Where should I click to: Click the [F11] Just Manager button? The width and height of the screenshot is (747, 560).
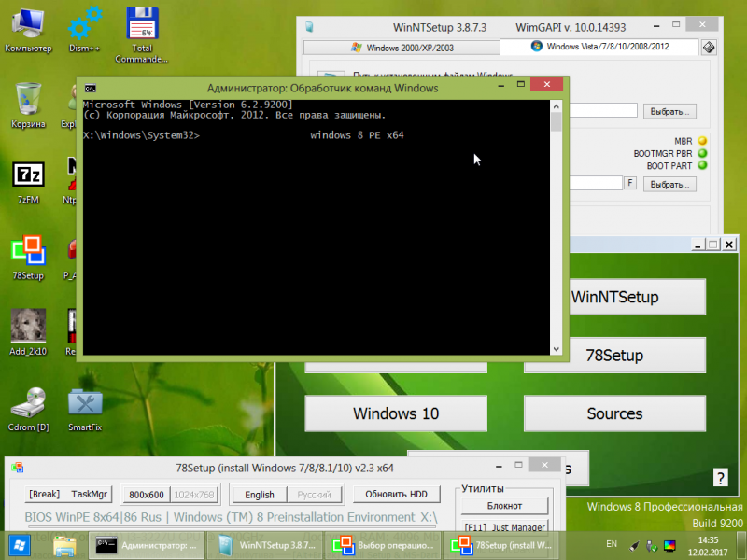click(x=504, y=526)
